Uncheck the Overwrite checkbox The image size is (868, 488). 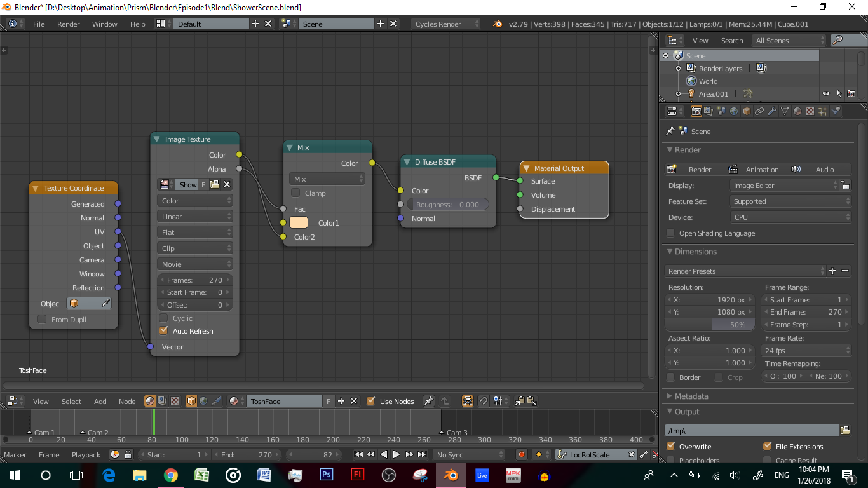tap(670, 446)
